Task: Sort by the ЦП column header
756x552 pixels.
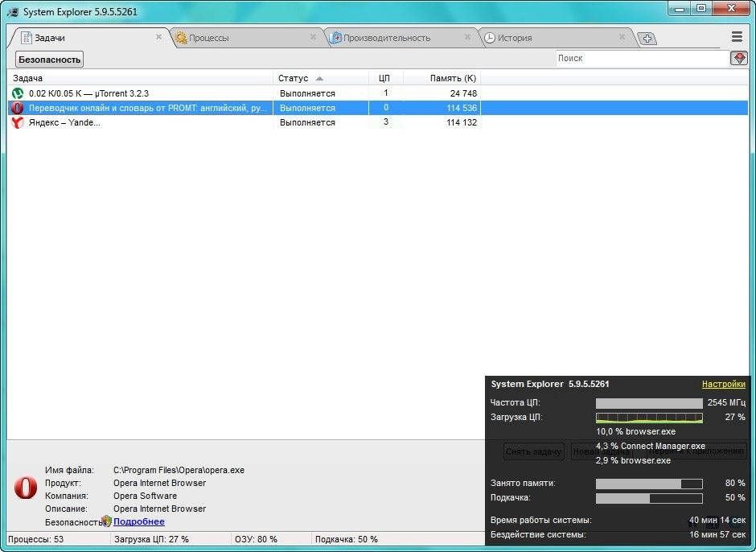Action: click(x=386, y=78)
